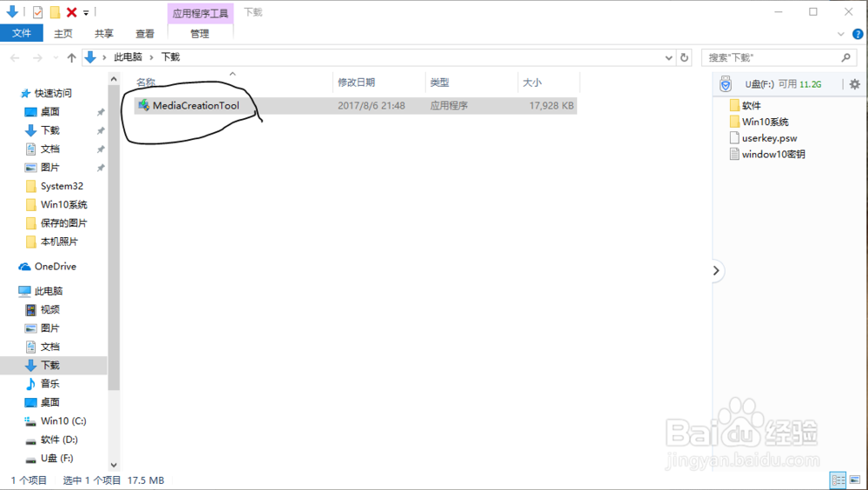Pin icon next to 图片 in quick access
The image size is (868, 490).
click(101, 168)
